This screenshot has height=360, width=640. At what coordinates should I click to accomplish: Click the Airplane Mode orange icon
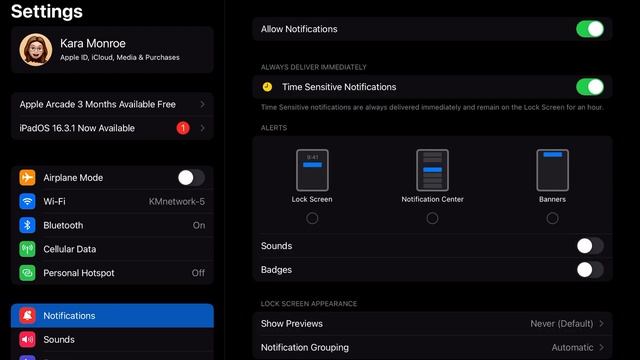(x=27, y=178)
